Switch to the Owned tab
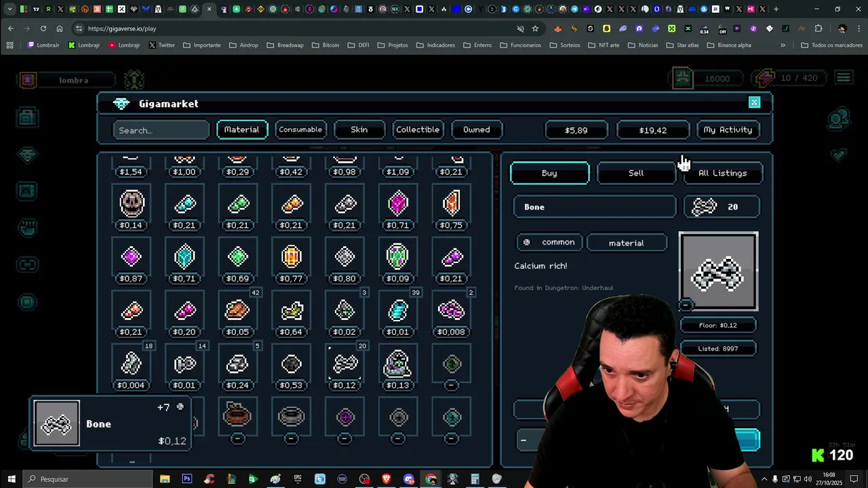This screenshot has height=488, width=868. point(476,129)
